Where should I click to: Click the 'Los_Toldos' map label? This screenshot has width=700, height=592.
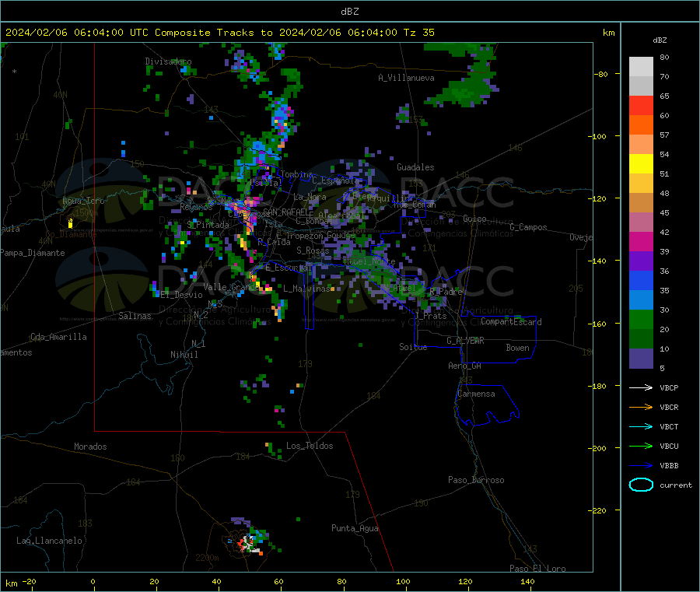click(x=310, y=446)
